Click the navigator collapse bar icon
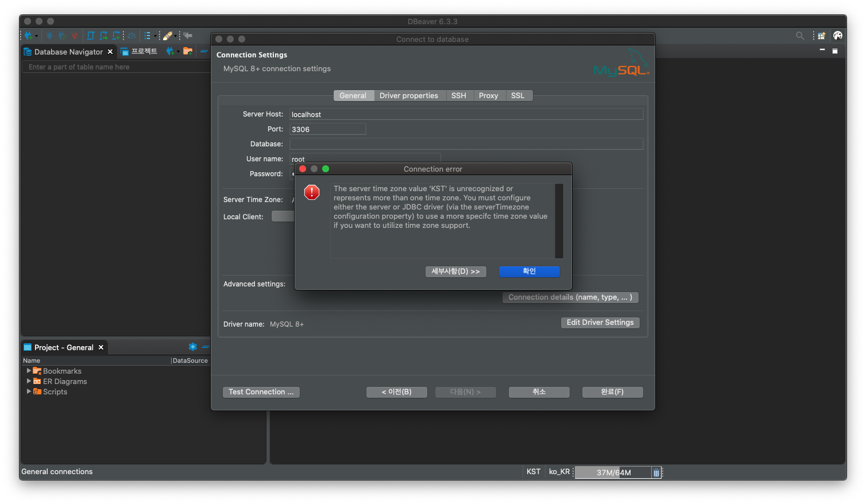Screen dimensions: 866x504 click(x=203, y=51)
